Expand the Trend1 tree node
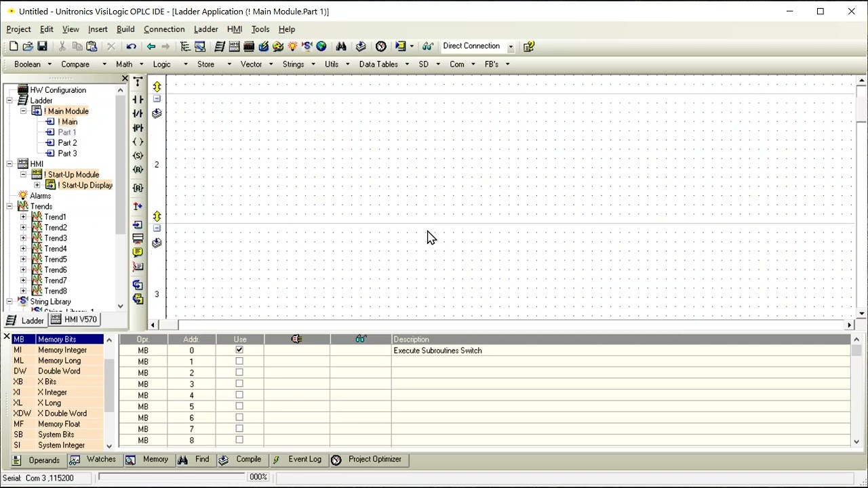Screen dimensions: 868x488 [x=23, y=217]
